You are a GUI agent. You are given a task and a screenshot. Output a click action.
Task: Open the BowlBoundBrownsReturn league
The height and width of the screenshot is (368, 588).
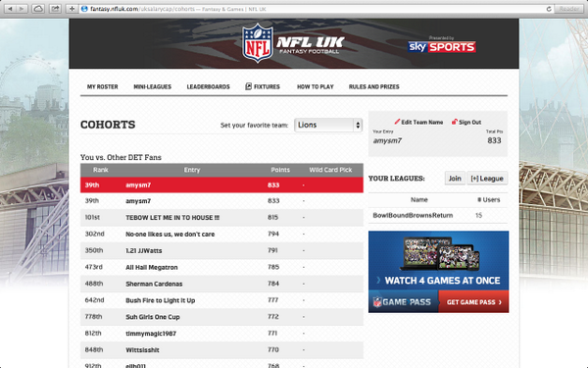pos(413,215)
